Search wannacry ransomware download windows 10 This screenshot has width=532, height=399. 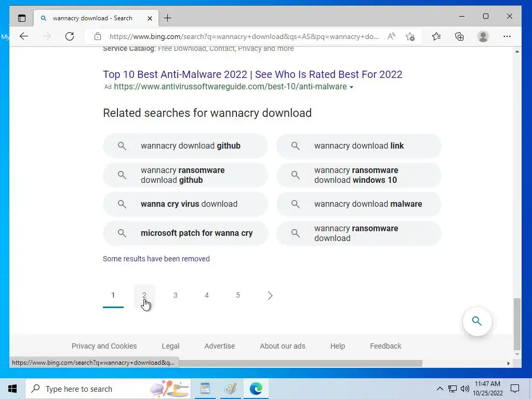358,175
